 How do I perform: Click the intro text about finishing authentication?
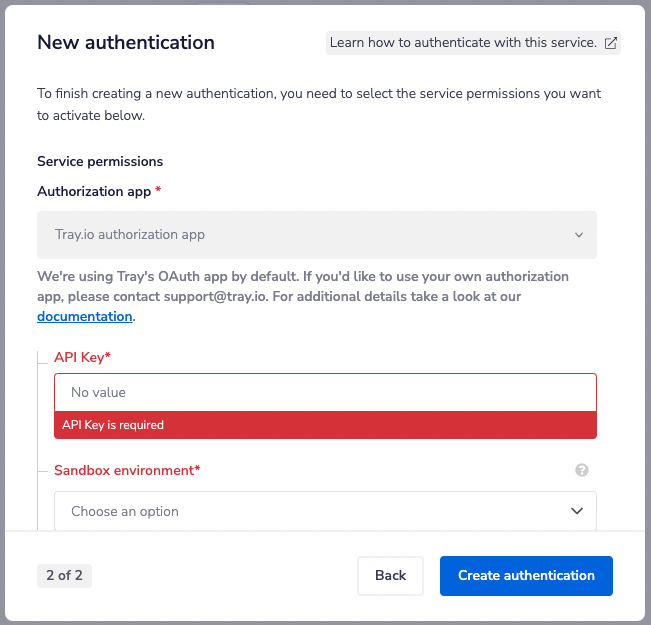320,104
